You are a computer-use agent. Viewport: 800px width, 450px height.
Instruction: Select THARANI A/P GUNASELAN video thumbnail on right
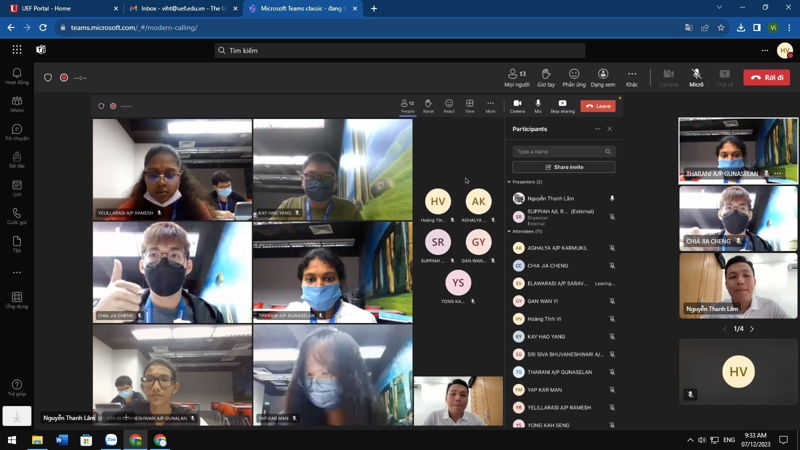pos(738,151)
